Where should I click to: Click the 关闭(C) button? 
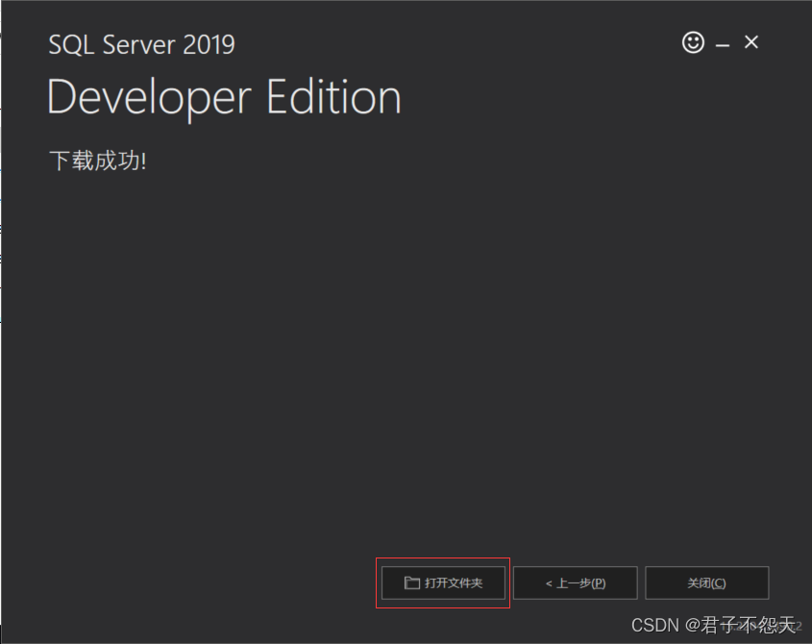click(x=707, y=582)
